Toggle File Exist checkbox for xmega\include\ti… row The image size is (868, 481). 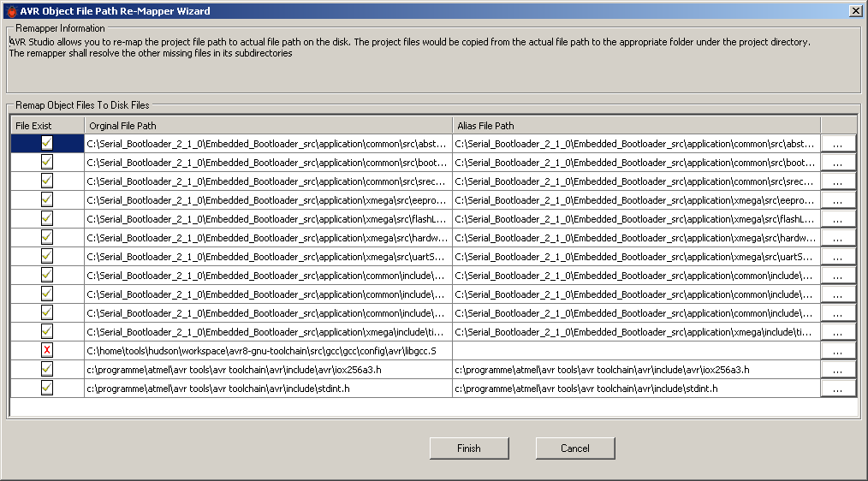click(x=47, y=331)
